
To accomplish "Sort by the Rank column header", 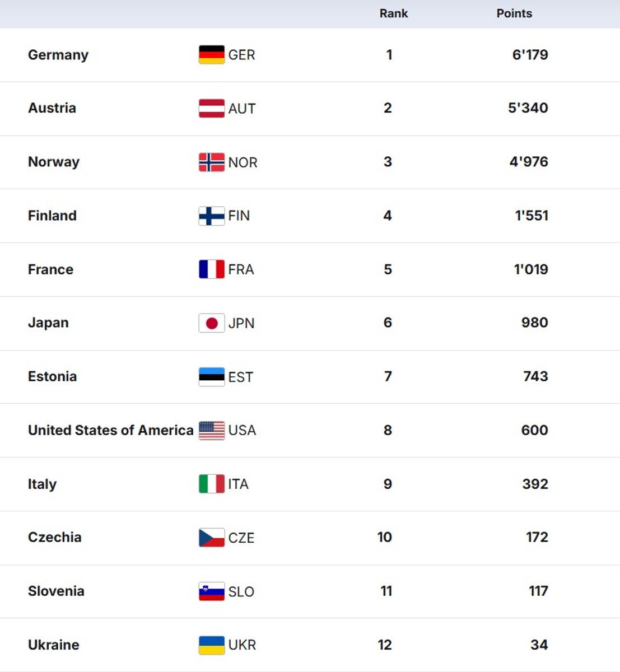I will 393,13.
